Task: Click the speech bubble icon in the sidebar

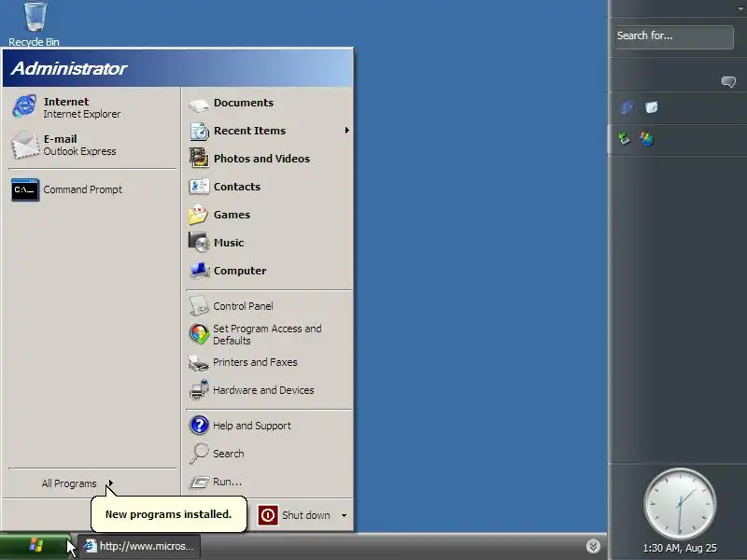Action: 728,82
